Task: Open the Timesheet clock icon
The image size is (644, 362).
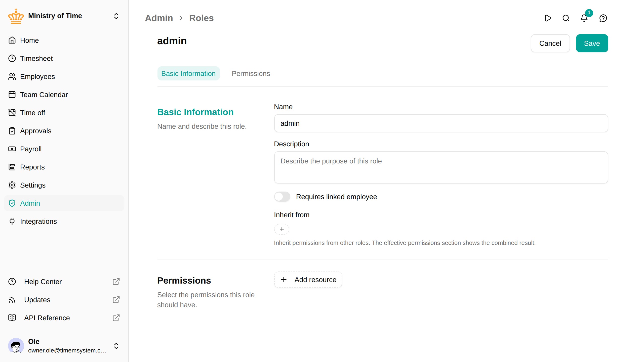Action: coord(12,58)
